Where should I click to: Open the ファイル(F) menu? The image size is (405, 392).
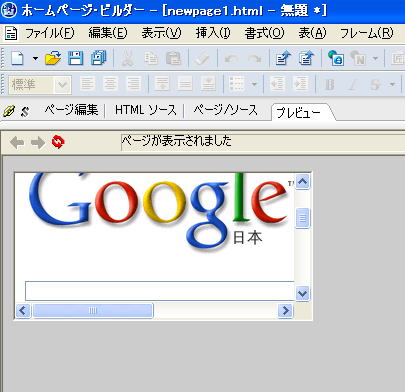[x=50, y=33]
